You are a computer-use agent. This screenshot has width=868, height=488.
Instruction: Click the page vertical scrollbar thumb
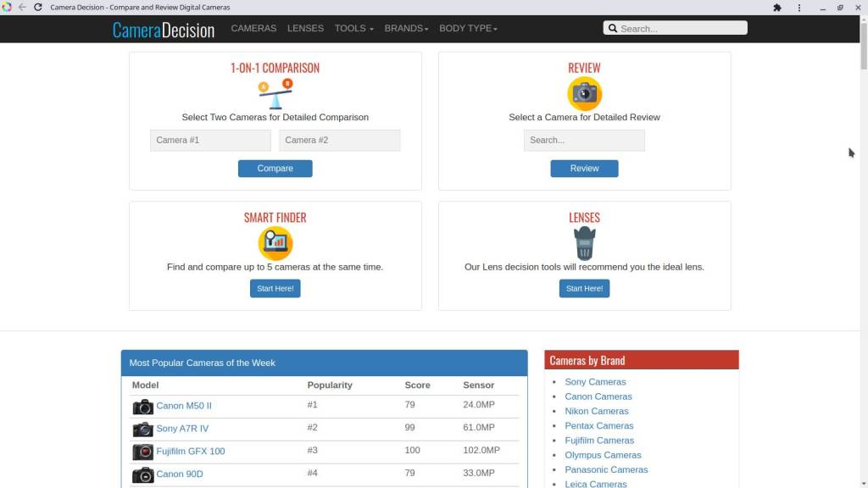tap(864, 46)
